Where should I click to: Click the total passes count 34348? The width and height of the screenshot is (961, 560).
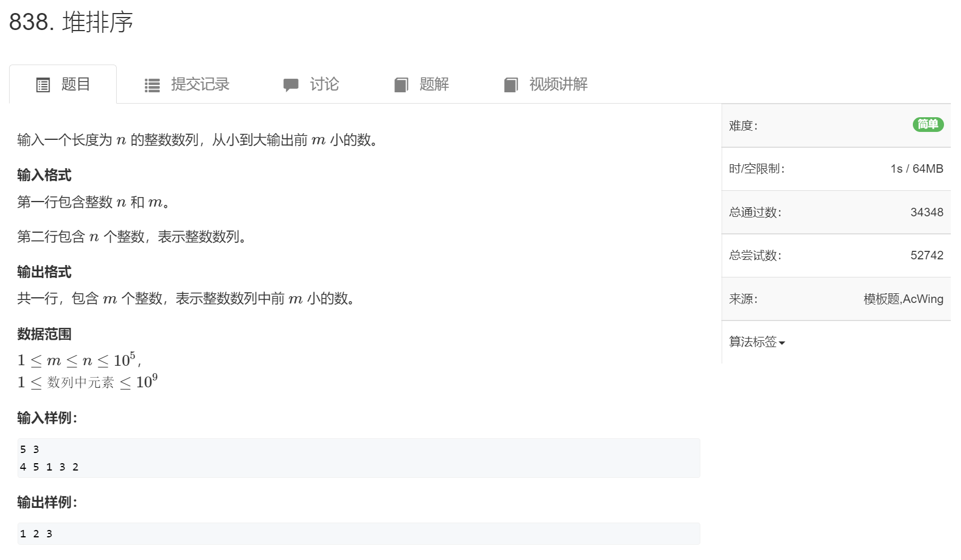click(x=927, y=212)
